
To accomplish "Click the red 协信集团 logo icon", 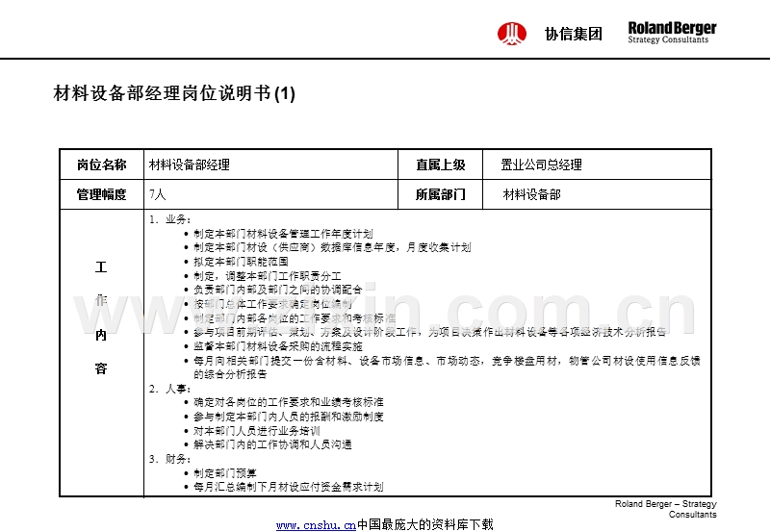I will [512, 34].
